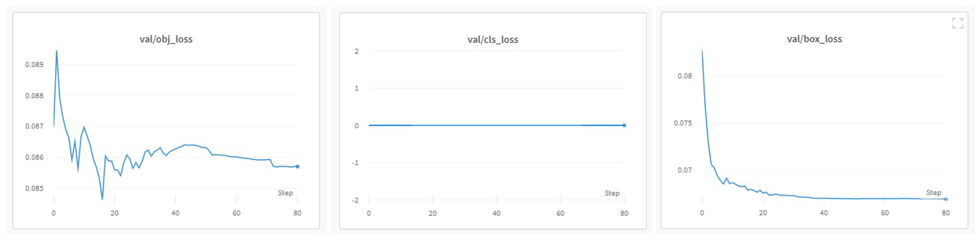Click x-axis tick 60 on val/box_loss chart
This screenshot has width=980, height=240.
[885, 213]
